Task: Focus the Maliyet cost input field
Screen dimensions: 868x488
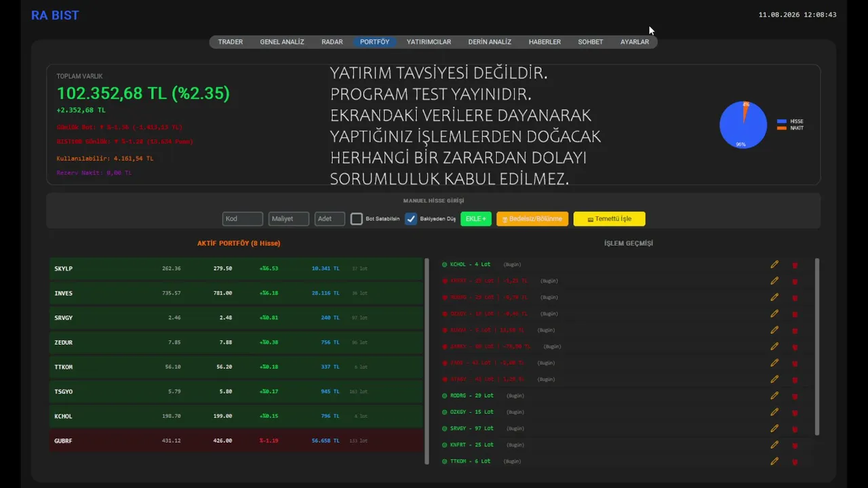Action: (x=289, y=219)
